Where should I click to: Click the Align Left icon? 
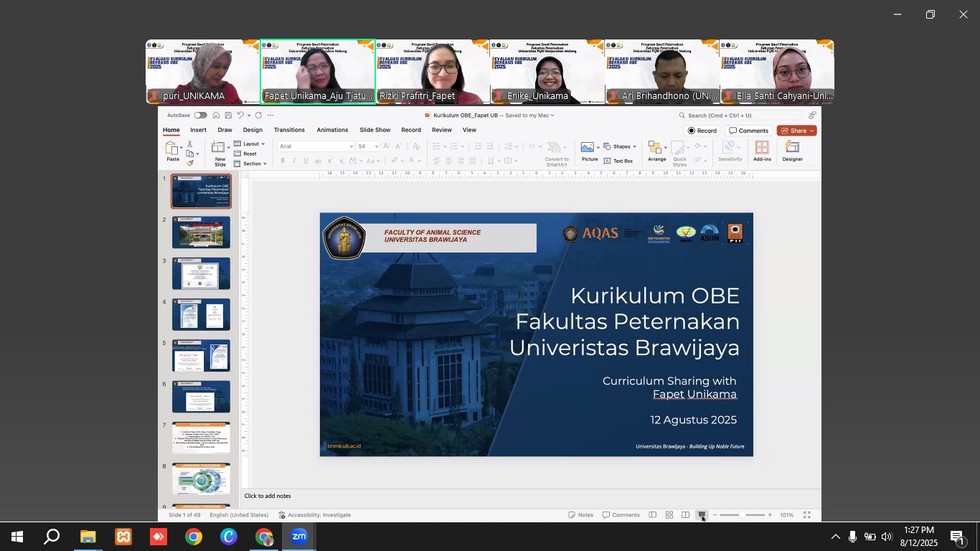436,161
